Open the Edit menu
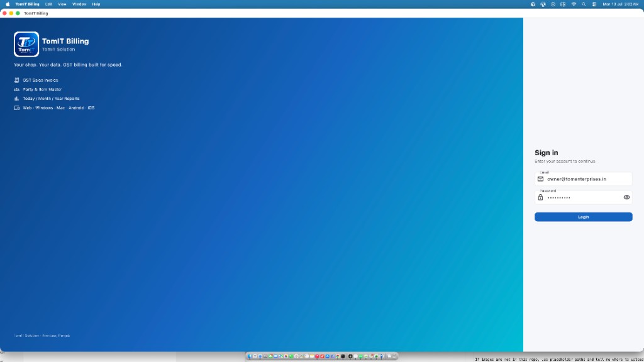Image resolution: width=644 pixels, height=362 pixels. (48, 4)
